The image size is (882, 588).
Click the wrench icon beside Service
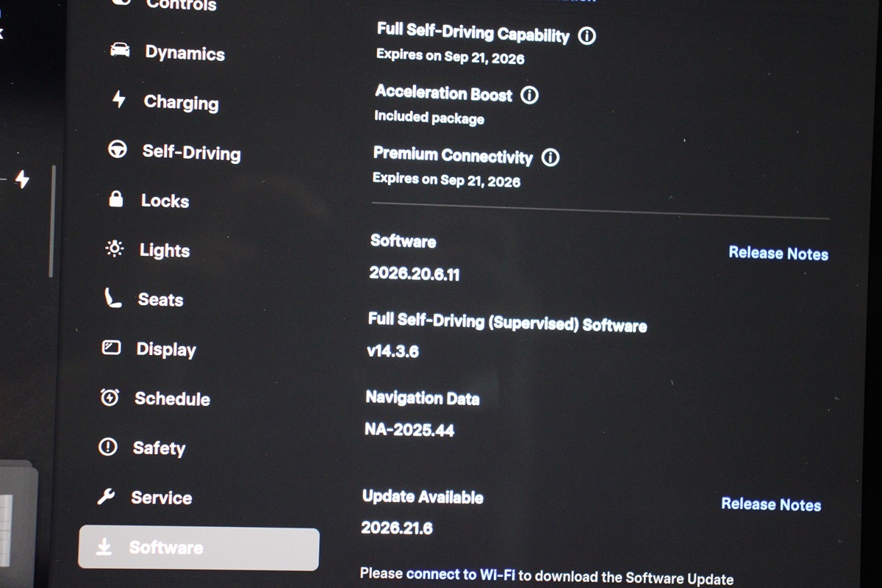point(106,497)
